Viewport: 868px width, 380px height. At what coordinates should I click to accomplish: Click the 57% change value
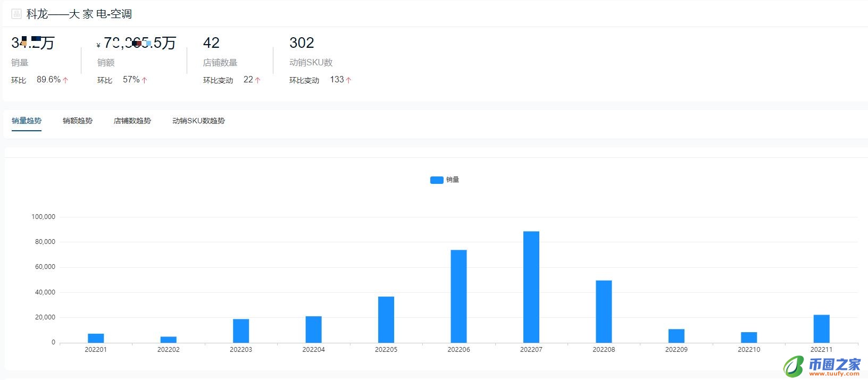131,80
